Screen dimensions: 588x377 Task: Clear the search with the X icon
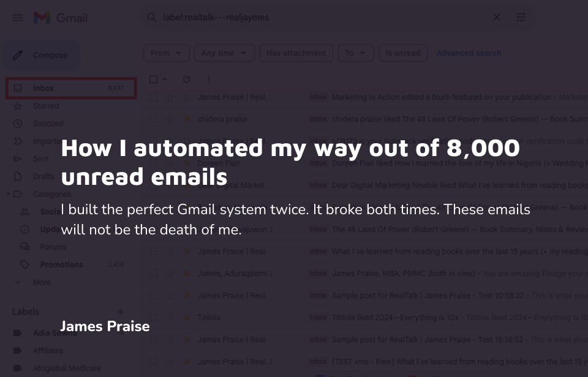click(497, 17)
